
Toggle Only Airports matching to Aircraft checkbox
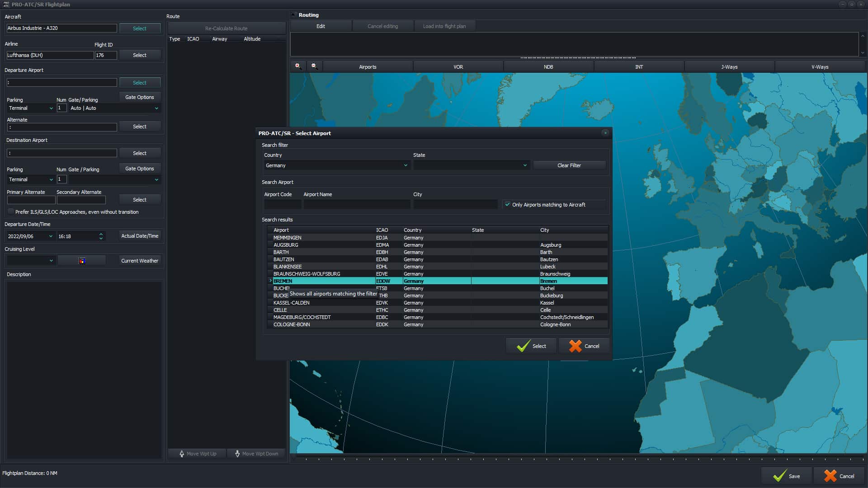(508, 205)
